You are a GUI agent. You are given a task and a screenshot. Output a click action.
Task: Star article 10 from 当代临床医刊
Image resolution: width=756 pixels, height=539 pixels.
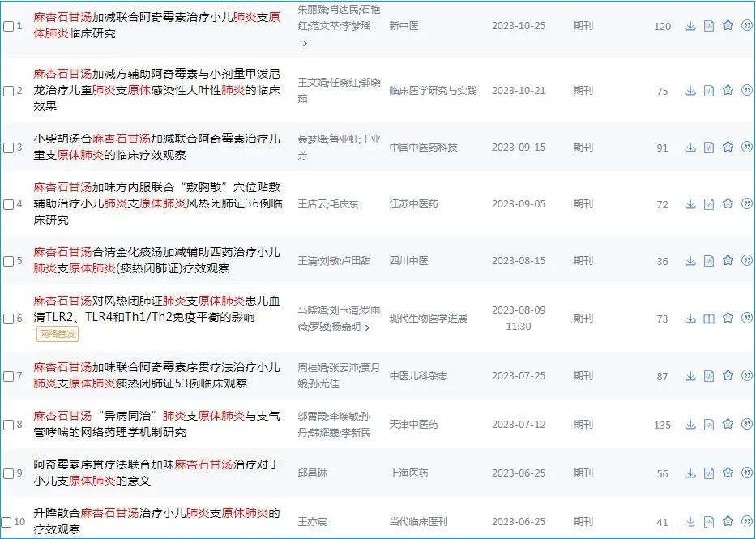pos(728,521)
